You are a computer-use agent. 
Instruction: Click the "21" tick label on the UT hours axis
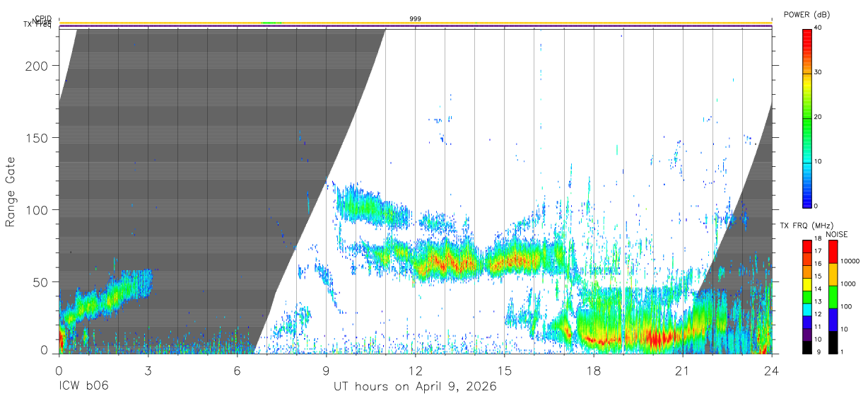click(x=683, y=371)
